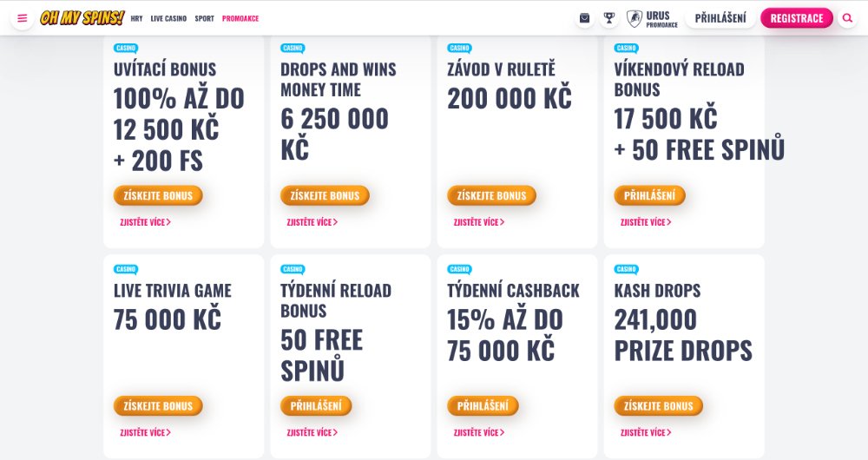
Task: Open the Sport menu item
Action: click(204, 18)
